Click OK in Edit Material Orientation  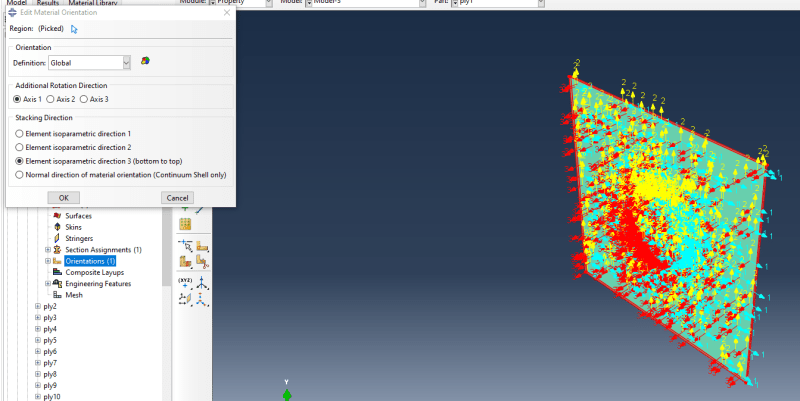[64, 198]
